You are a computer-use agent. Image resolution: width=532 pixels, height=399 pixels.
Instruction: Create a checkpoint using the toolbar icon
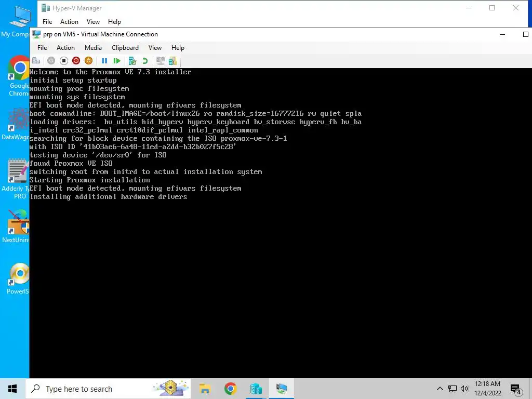point(132,61)
